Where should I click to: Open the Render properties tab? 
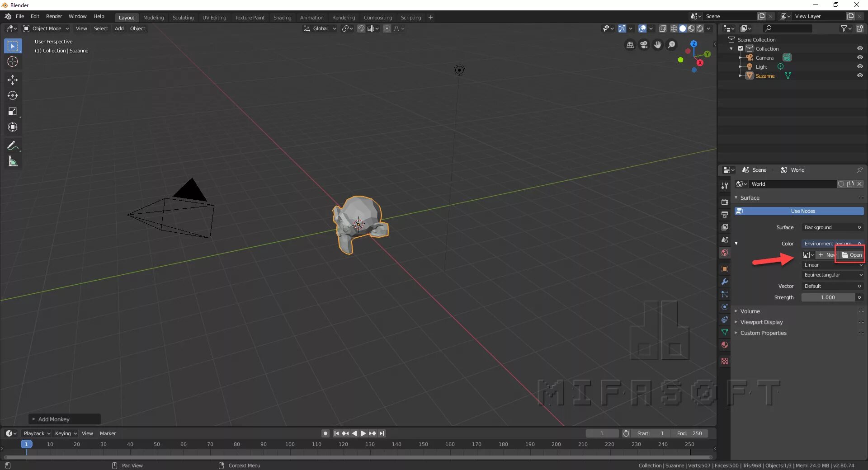(725, 202)
